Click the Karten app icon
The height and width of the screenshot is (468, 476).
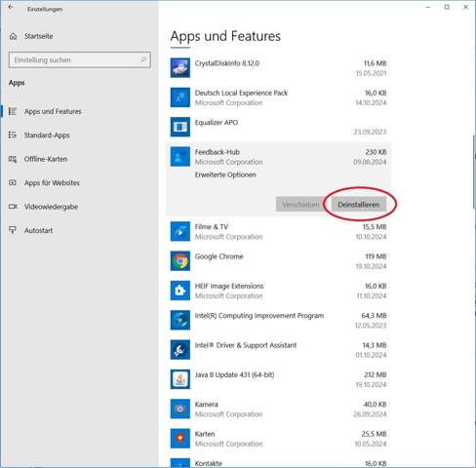(x=180, y=439)
